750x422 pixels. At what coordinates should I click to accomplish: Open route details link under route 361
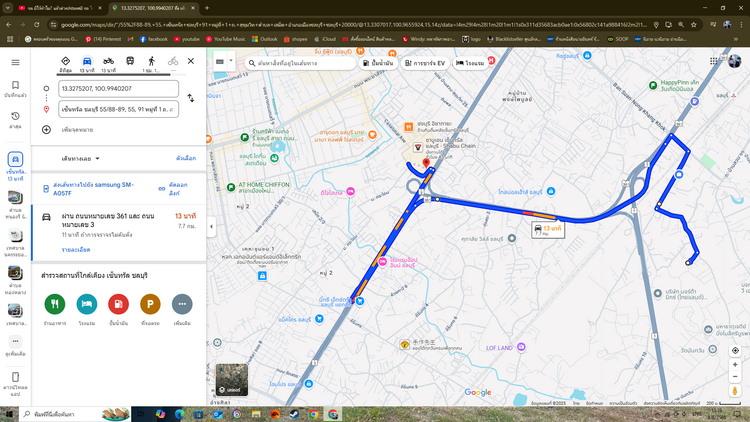[x=76, y=250]
